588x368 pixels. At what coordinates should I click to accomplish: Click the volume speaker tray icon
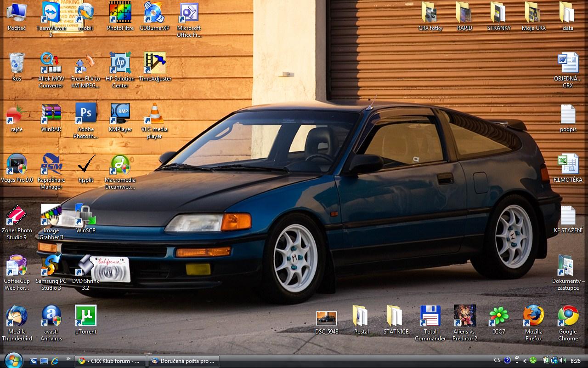(x=562, y=361)
